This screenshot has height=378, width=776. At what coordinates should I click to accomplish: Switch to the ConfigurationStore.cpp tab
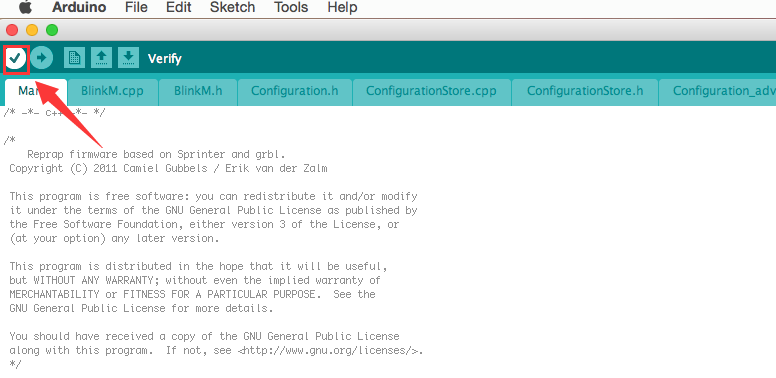(431, 92)
